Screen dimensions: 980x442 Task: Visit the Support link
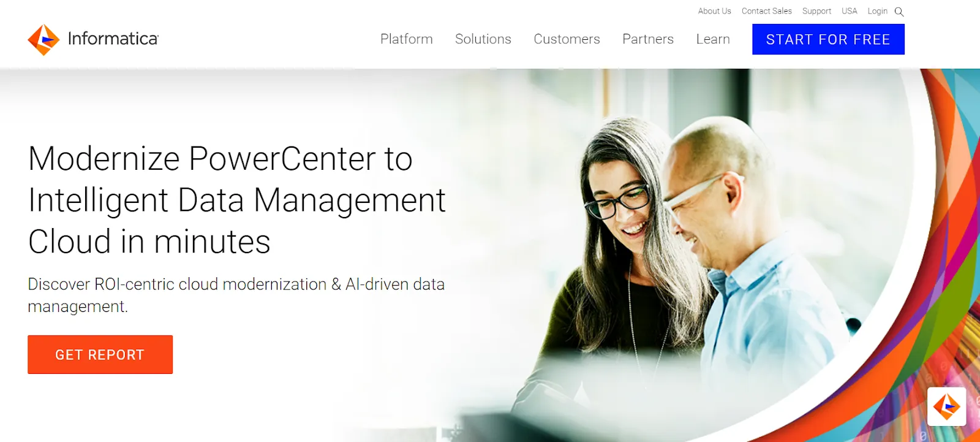[x=816, y=11]
